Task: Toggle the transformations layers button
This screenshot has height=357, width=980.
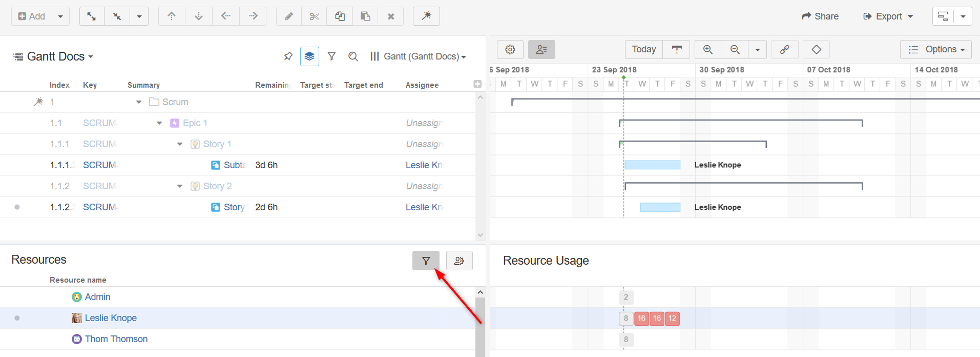Action: (x=309, y=56)
